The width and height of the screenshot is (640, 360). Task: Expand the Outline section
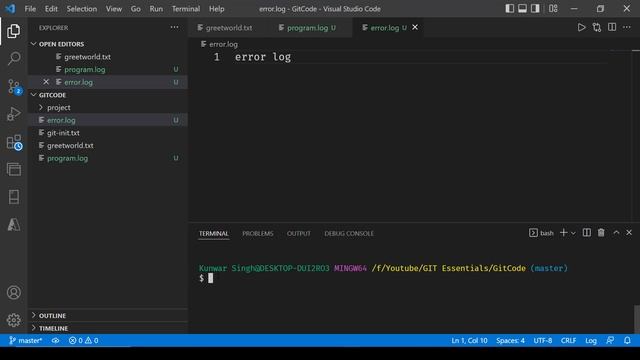(x=107, y=316)
